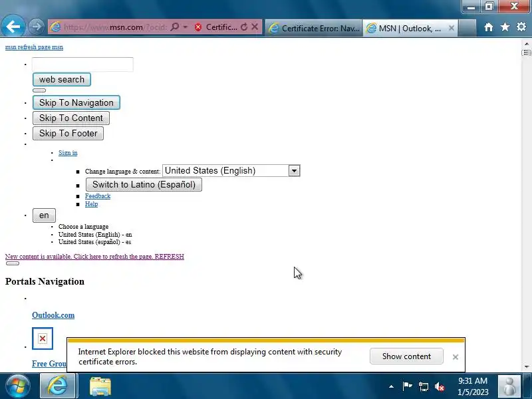Click the broken image placeholder below Outlook.com
This screenshot has height=399, width=532.
43,338
